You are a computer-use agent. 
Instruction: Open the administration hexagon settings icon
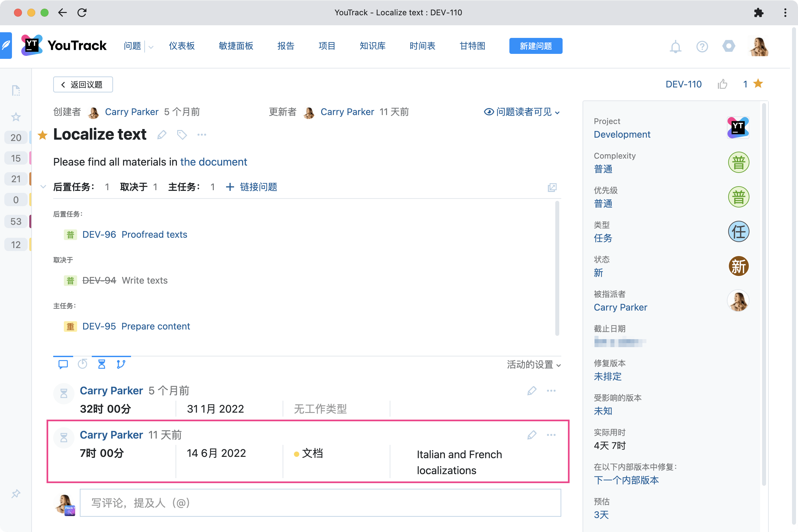click(729, 46)
